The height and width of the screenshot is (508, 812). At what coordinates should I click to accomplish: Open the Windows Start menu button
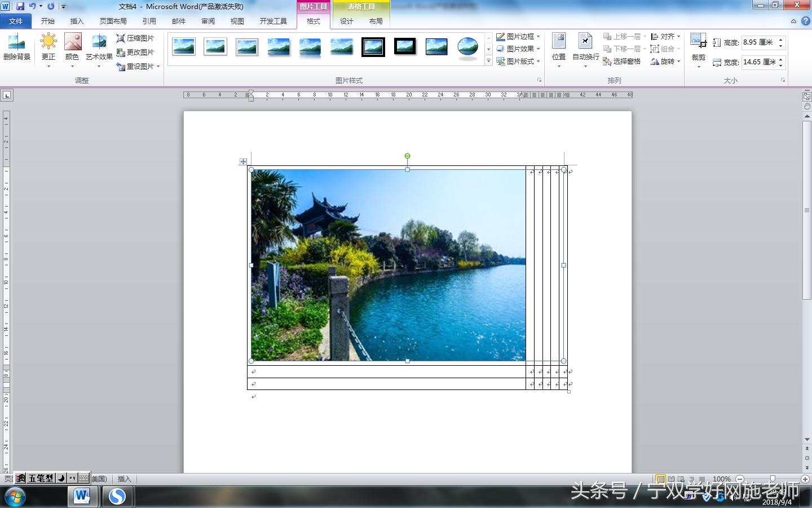15,497
